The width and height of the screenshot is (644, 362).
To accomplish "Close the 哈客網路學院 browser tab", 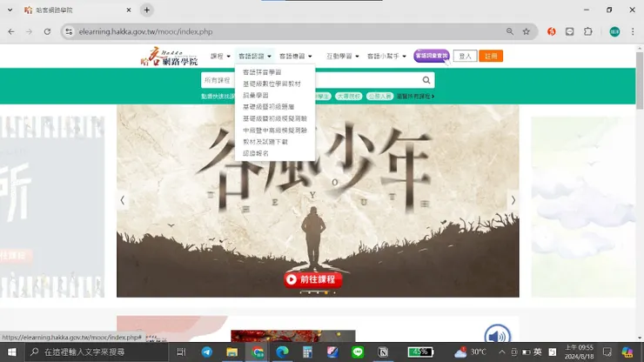I will pos(129,10).
